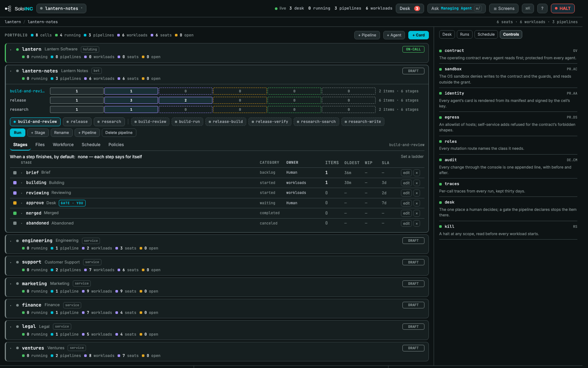Screen dimensions: 588x368
Task: Select the research-search workload chip
Action: pyautogui.click(x=316, y=122)
